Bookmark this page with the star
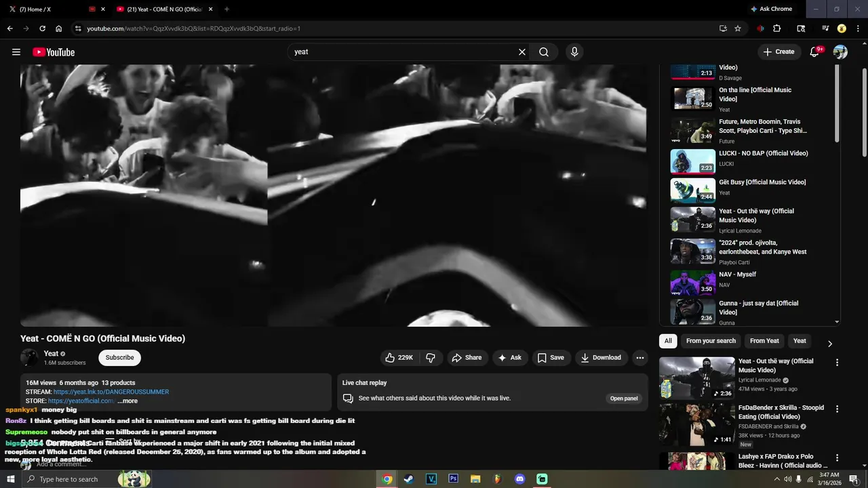This screenshot has height=488, width=868. pyautogui.click(x=738, y=28)
